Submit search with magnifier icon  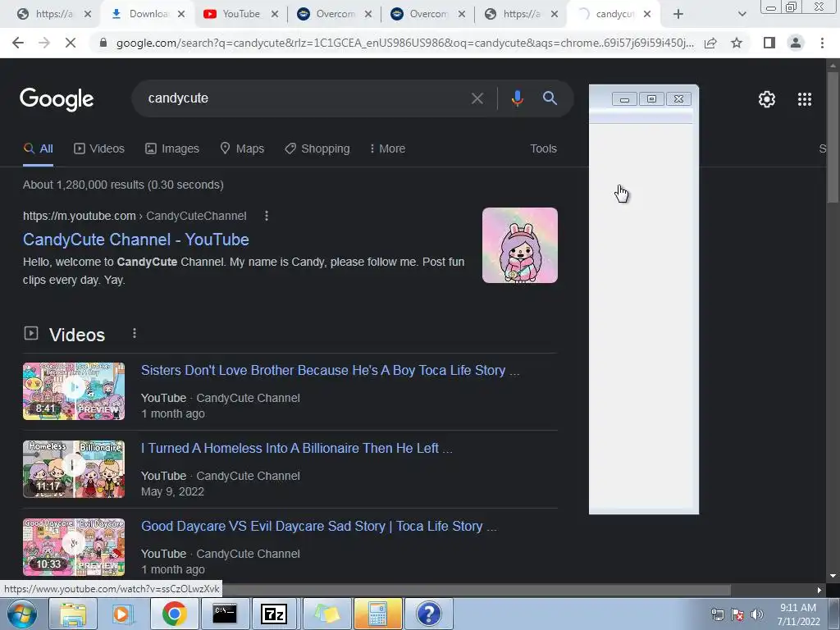point(550,98)
